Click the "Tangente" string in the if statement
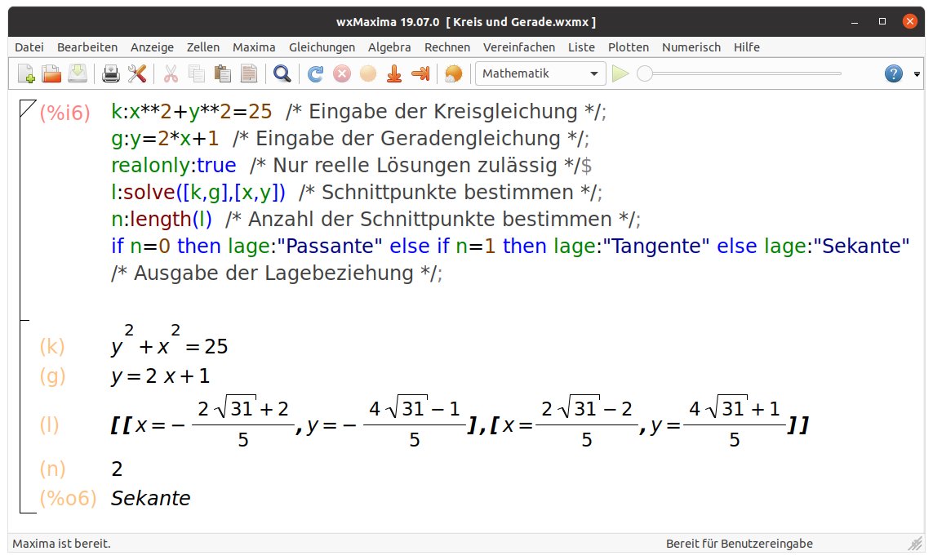The image size is (933, 560). click(x=655, y=246)
